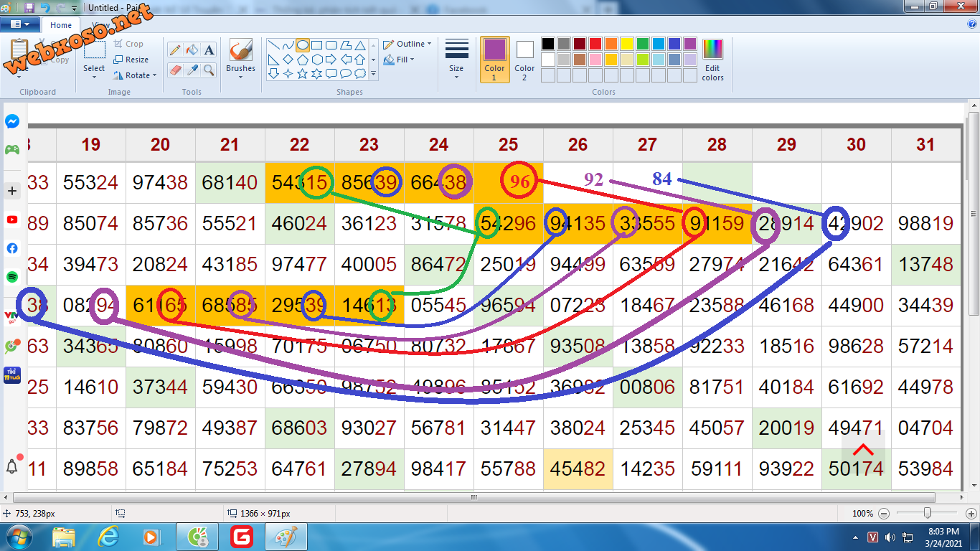Choose the Oval callout shape
This screenshot has width=980, height=551.
pyautogui.click(x=346, y=73)
